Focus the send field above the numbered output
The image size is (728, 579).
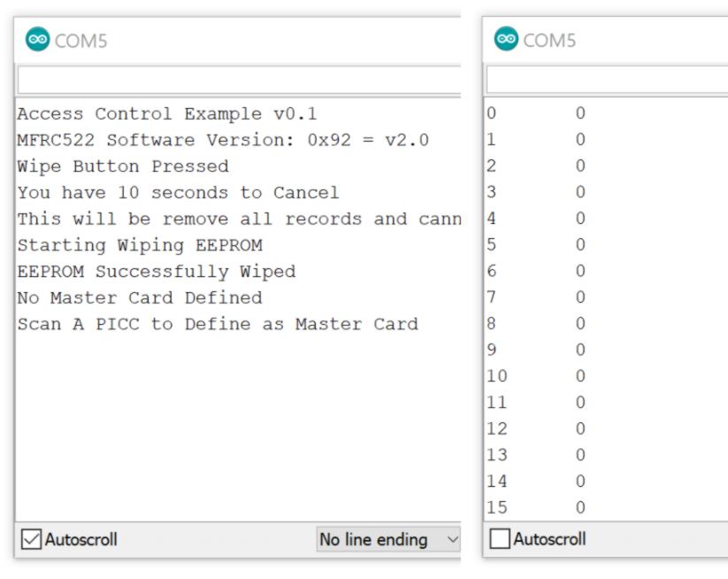click(x=607, y=80)
